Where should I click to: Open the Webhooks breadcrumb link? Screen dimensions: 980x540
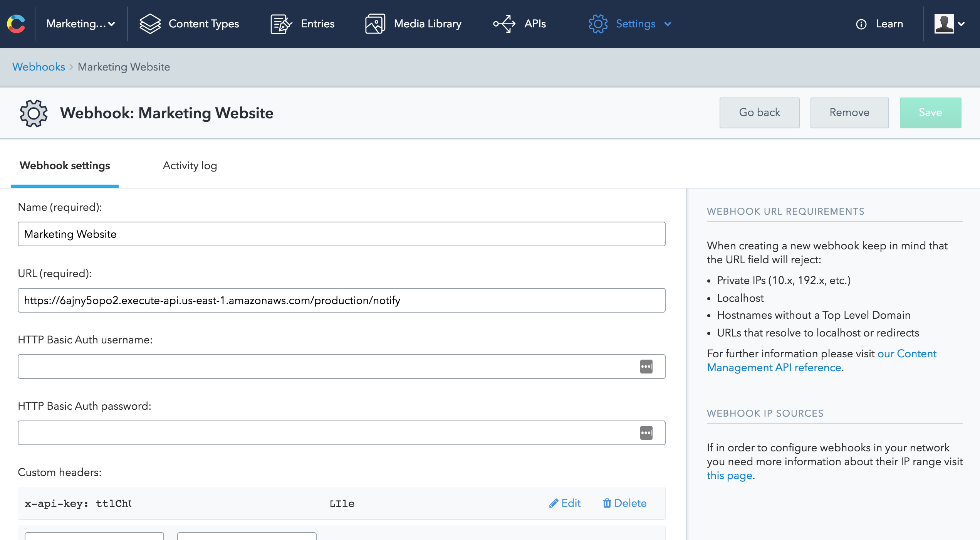coord(39,67)
